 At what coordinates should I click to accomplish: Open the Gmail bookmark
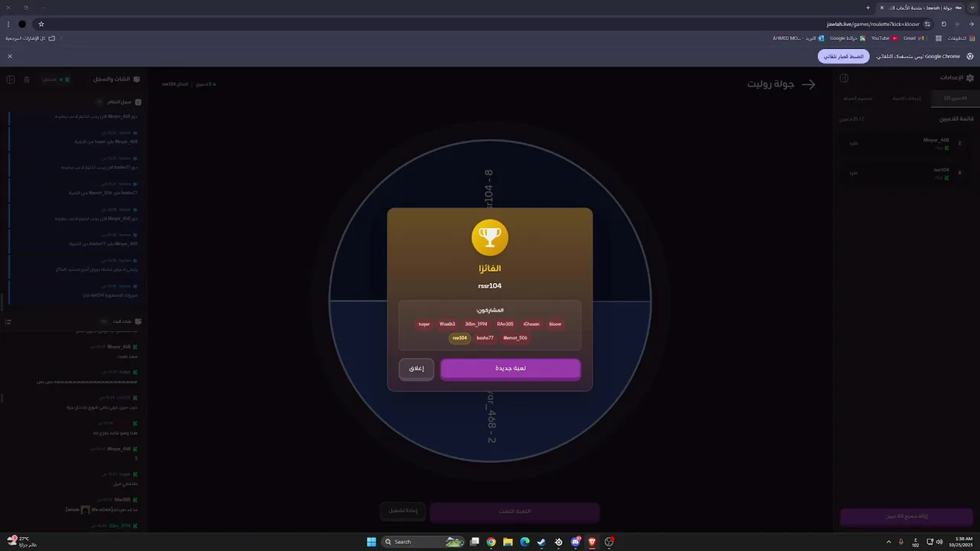pyautogui.click(x=913, y=38)
